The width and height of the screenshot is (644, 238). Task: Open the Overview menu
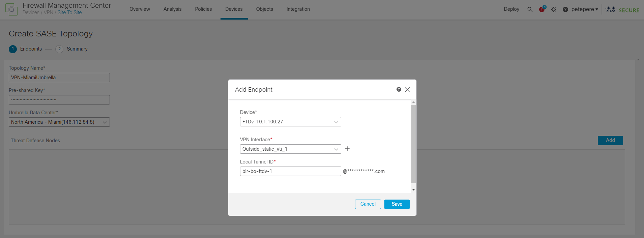[140, 9]
